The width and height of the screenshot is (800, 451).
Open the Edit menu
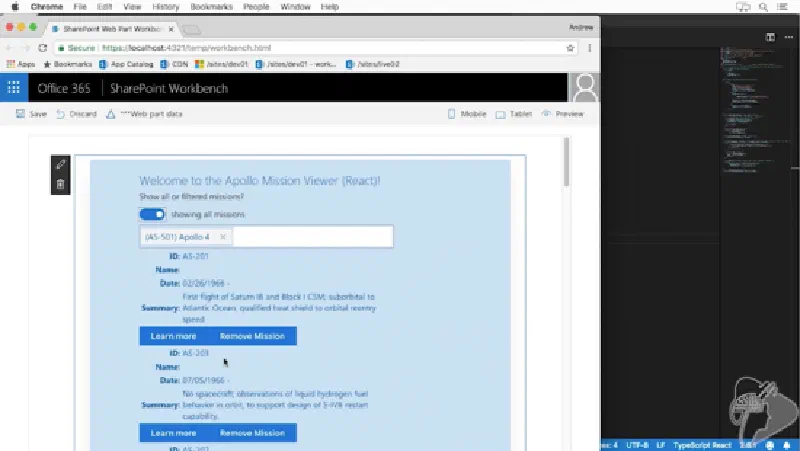104,7
